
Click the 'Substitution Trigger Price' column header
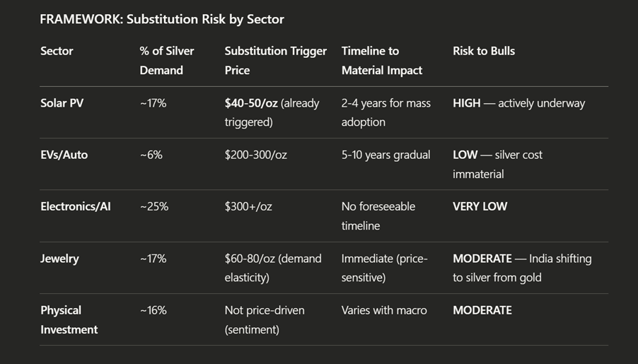(275, 61)
